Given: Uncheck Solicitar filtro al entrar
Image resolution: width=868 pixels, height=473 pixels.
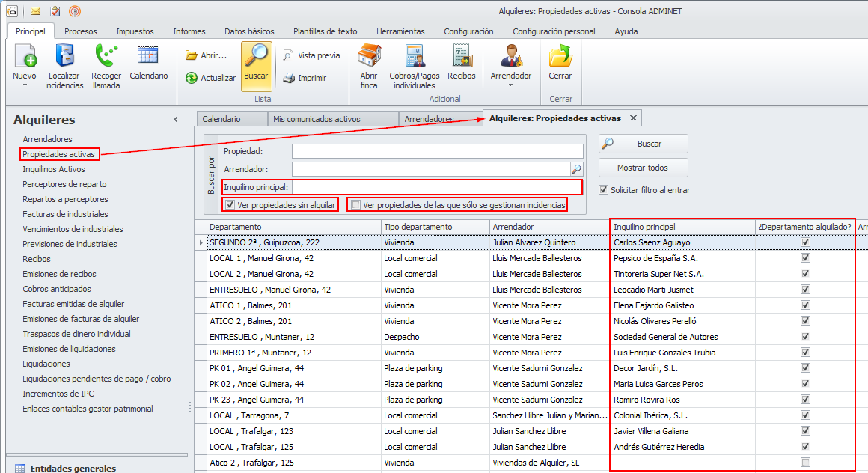Looking at the screenshot, I should click(604, 190).
